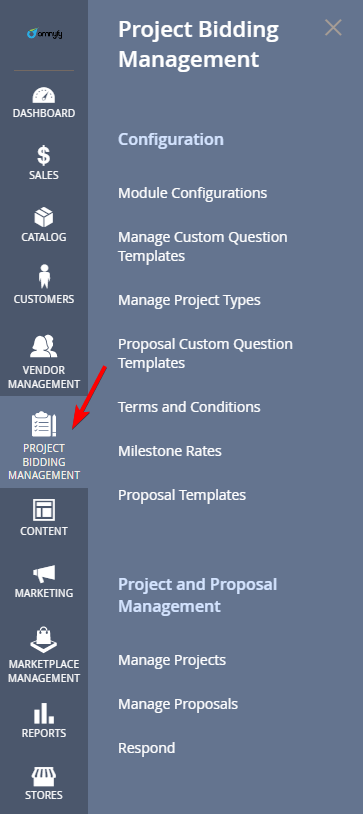Screen dimensions: 363x814
Task: Open Marketplace Management bag icon
Action: 44,640
